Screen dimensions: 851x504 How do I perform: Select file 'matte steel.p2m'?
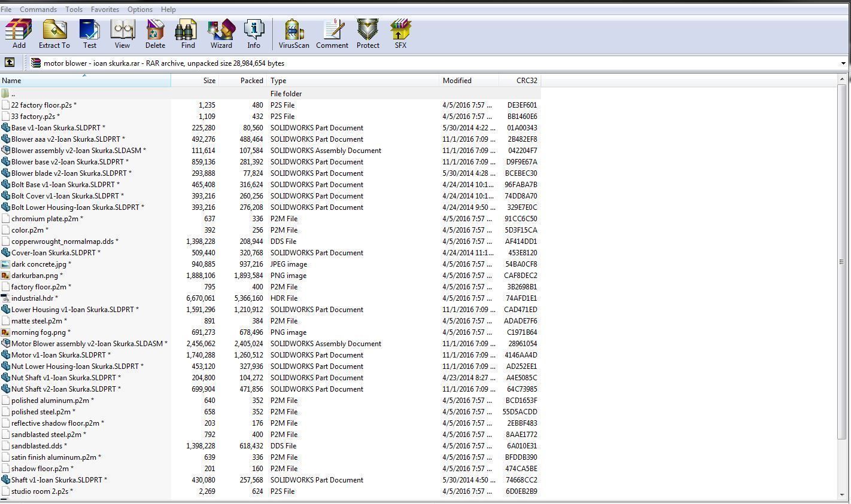tap(39, 320)
